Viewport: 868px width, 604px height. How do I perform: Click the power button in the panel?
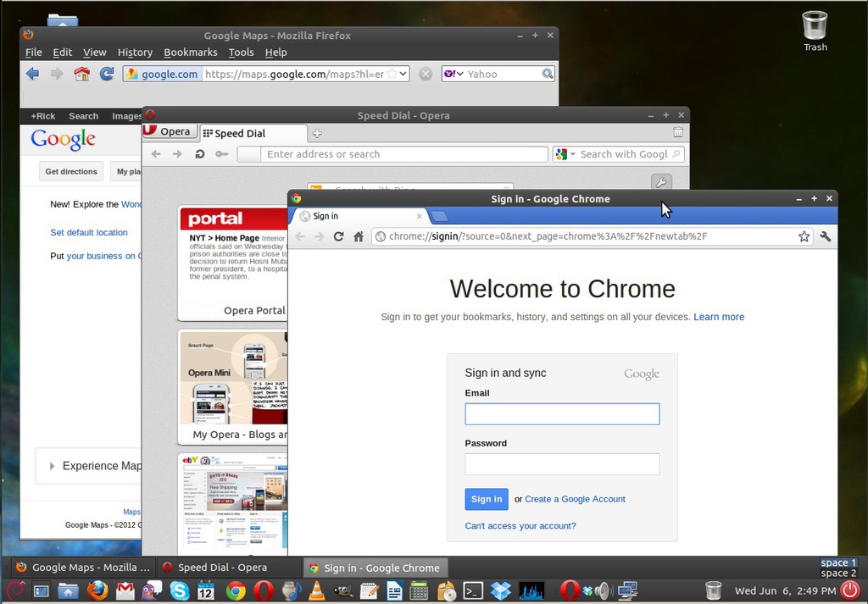[x=851, y=590]
